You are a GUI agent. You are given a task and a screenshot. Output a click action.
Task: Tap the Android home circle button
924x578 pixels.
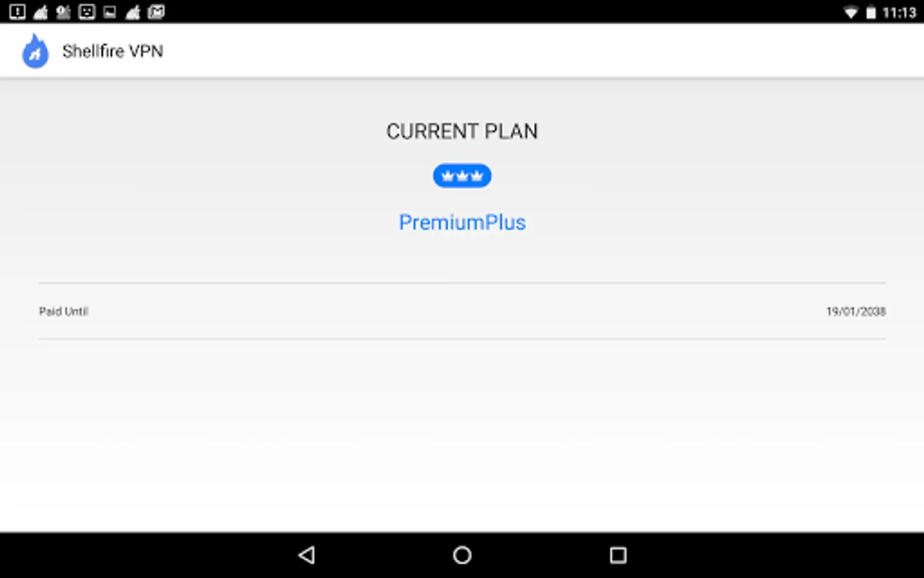click(x=462, y=555)
